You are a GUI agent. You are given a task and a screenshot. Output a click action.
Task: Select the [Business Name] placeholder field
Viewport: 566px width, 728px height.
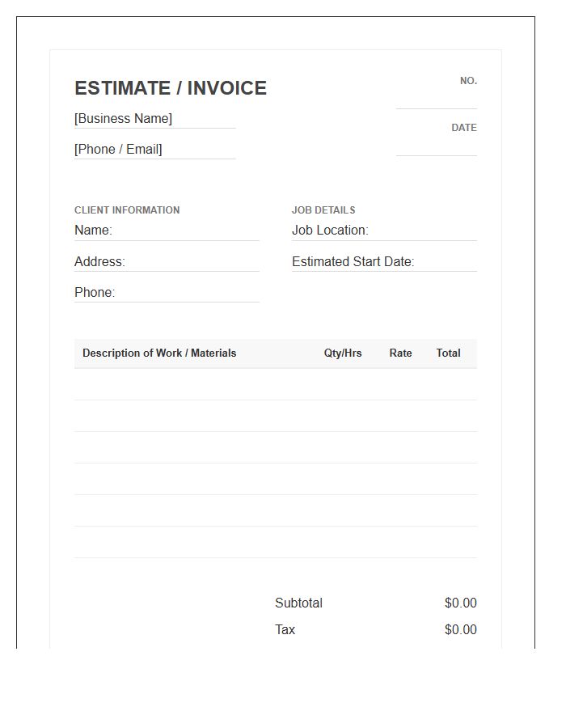[x=155, y=119]
